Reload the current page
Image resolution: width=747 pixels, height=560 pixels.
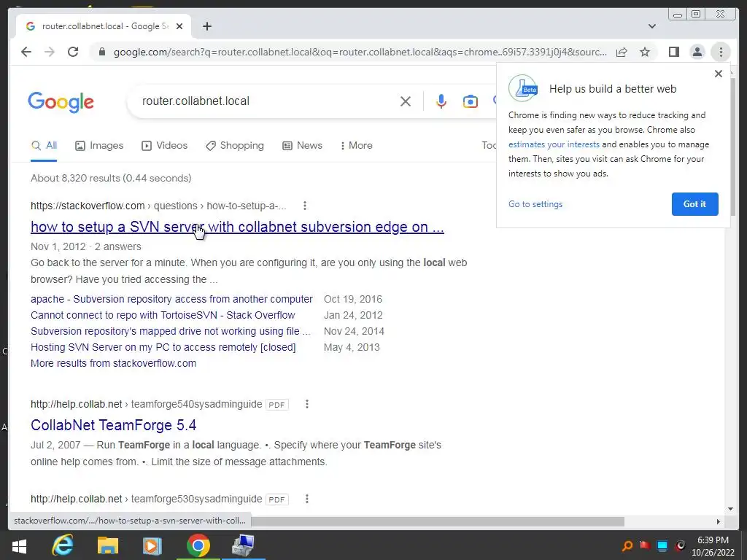point(73,52)
